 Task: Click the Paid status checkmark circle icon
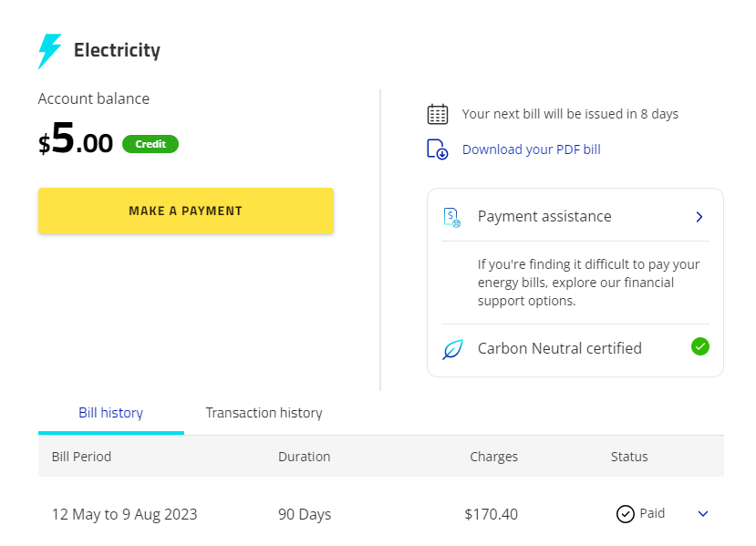[x=625, y=514]
